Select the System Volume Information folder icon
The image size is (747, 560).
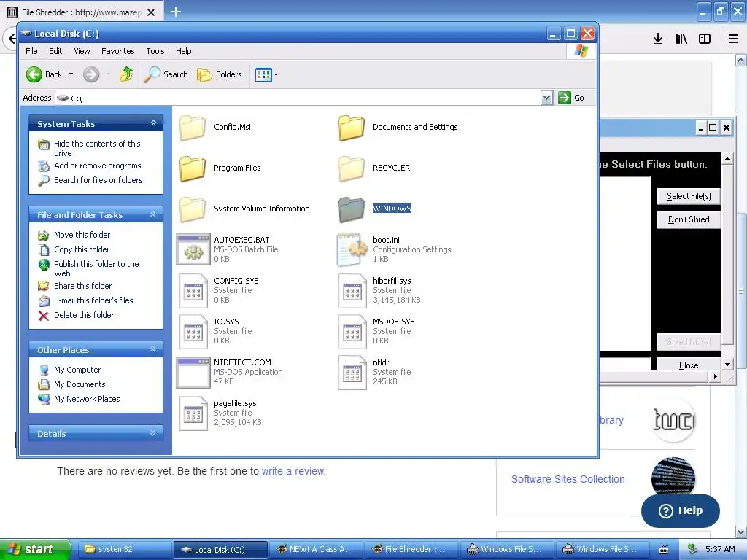(193, 209)
